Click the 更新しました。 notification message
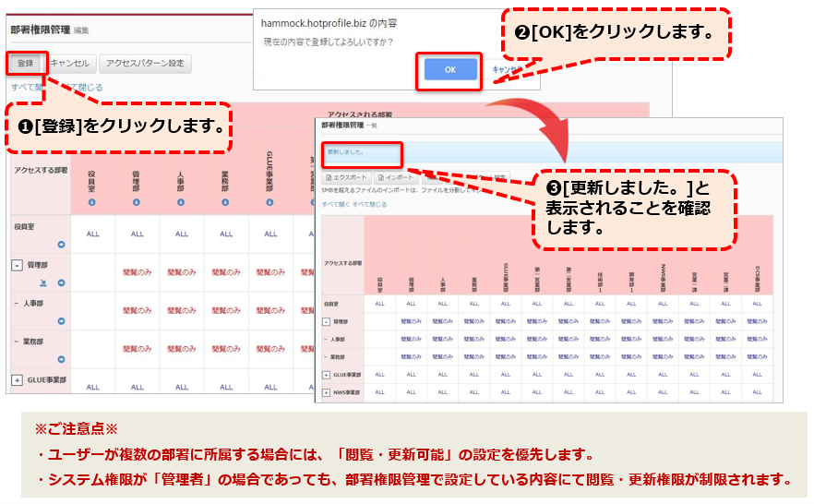This screenshot has height=504, width=814. [346, 152]
